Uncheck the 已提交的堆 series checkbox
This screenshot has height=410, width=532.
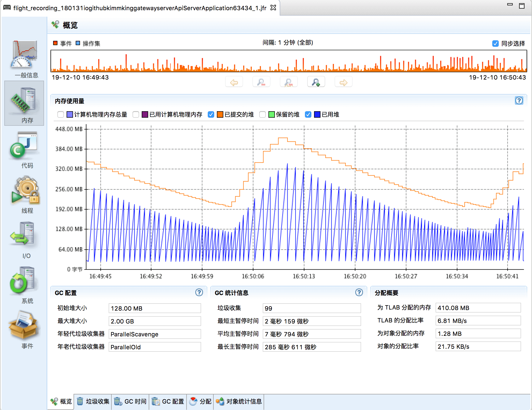[211, 114]
